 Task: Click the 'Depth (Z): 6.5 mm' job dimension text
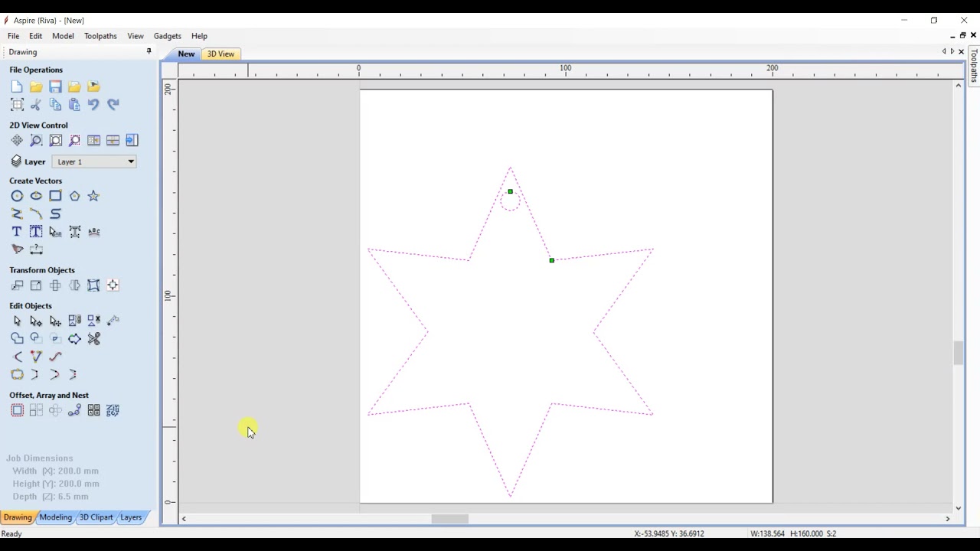[50, 497]
